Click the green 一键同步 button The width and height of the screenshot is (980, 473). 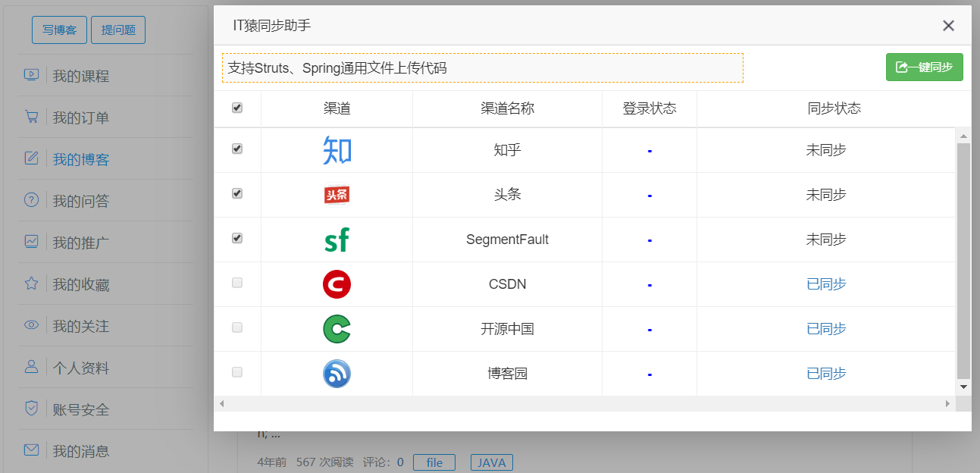tap(925, 67)
